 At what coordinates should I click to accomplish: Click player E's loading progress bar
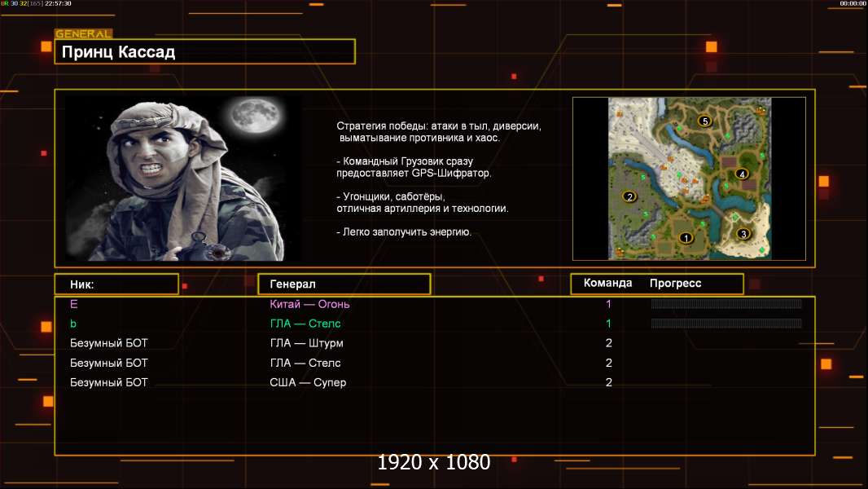pos(726,304)
